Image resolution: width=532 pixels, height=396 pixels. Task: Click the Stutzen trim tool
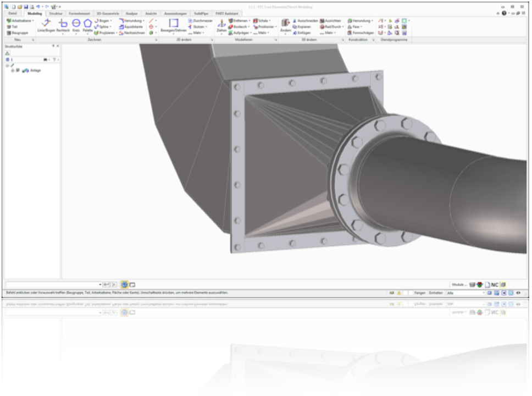pos(197,27)
